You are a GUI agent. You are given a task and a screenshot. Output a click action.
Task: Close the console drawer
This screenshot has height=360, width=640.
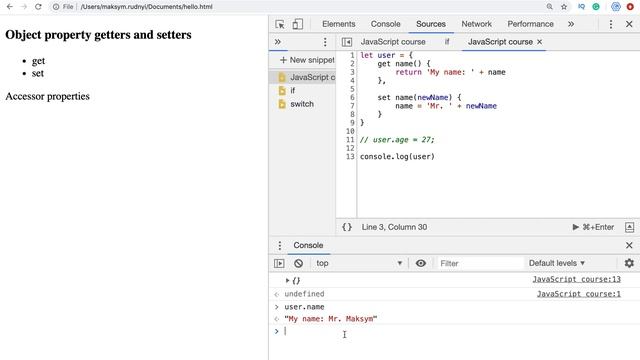629,245
